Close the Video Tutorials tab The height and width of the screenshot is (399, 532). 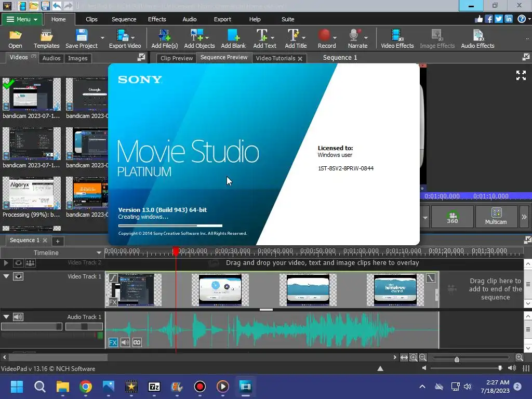[300, 58]
